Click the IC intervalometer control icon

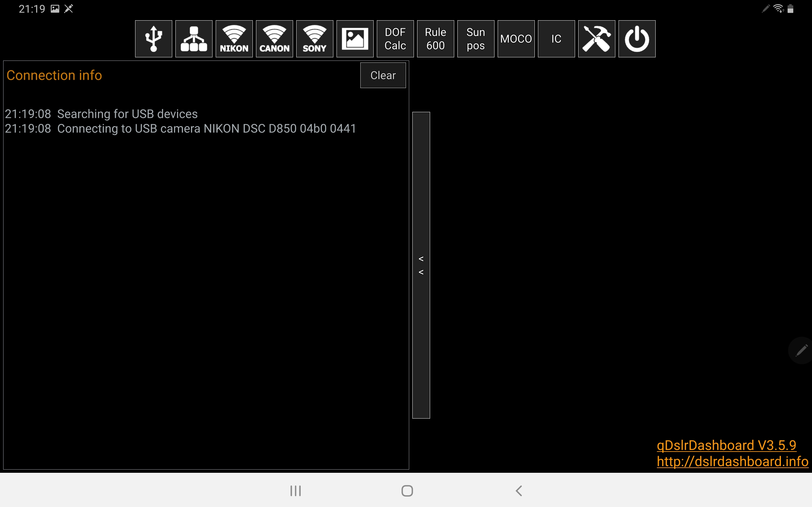556,39
